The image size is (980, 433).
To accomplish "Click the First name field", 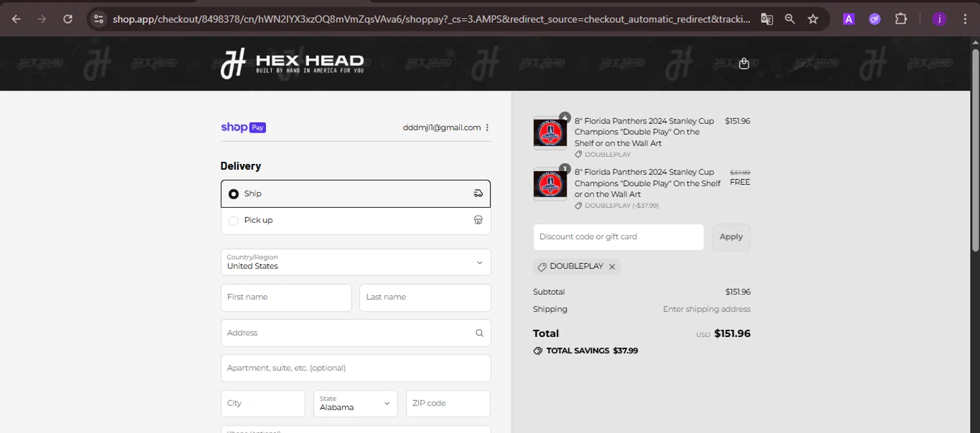I will tap(286, 297).
